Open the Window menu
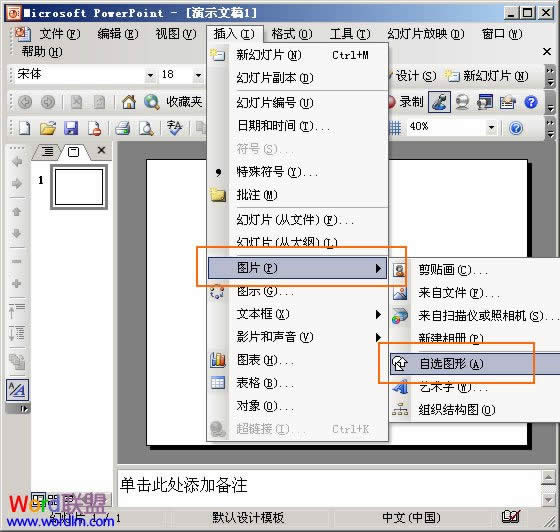Image resolution: width=560 pixels, height=532 pixels. pos(502,34)
